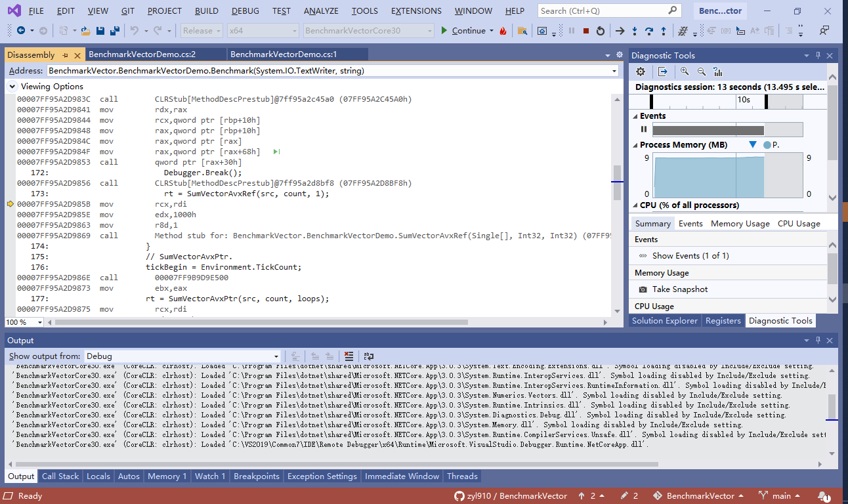Pin the Output panel

pos(818,341)
